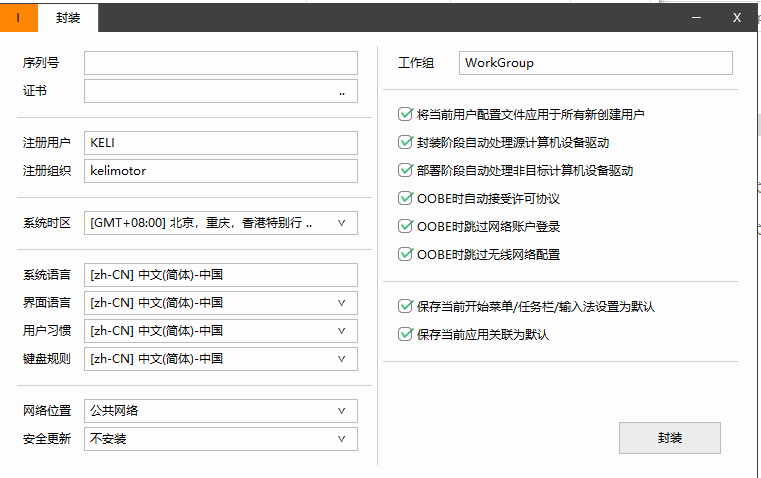Click the 序列号 label

[41, 63]
